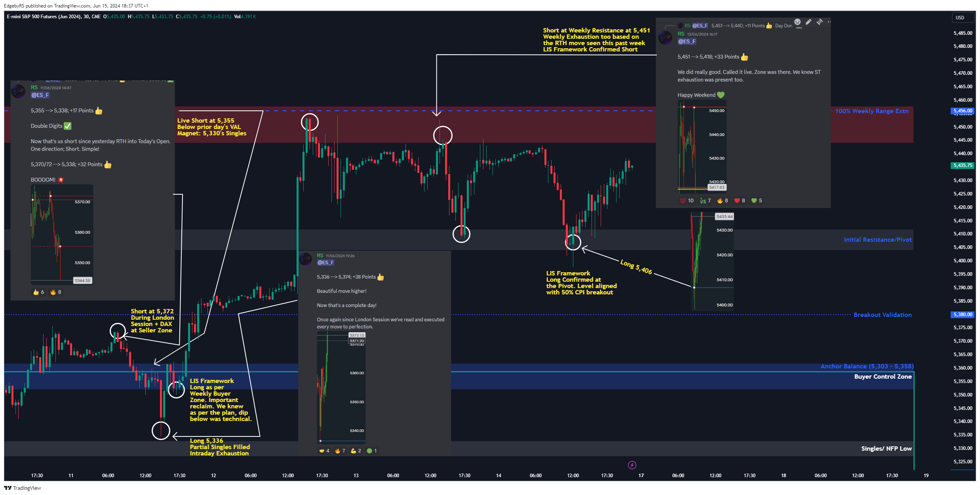Toggle the thumbs up reaction showing 6
The image size is (980, 495).
[x=38, y=292]
